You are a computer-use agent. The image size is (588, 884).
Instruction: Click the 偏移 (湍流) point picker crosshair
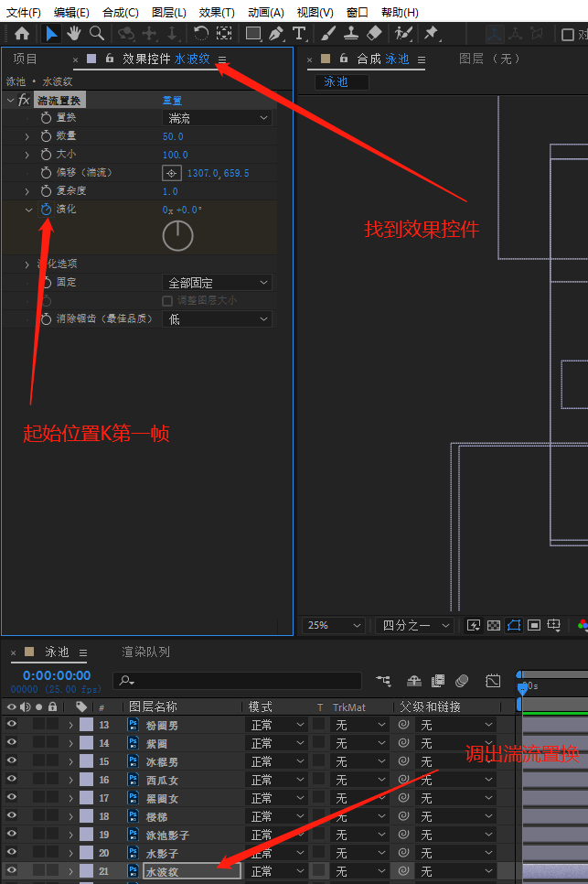click(x=171, y=173)
